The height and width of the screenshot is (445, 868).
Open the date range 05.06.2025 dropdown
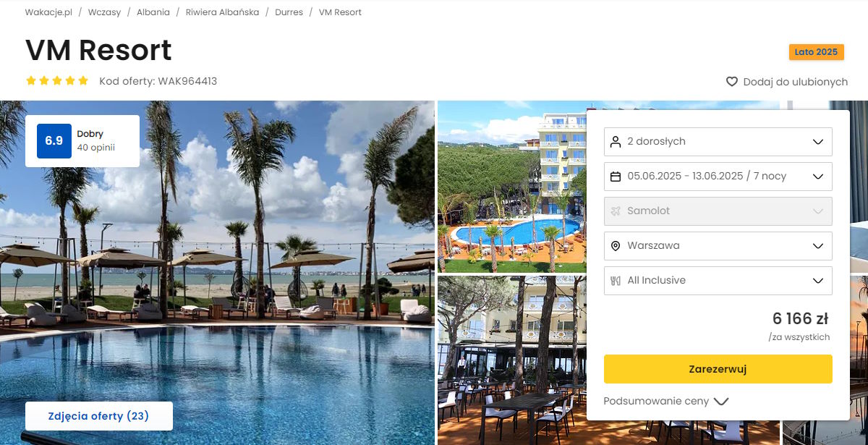click(x=718, y=177)
